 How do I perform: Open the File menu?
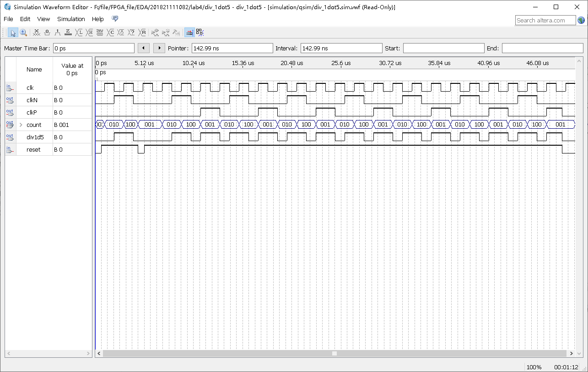[x=8, y=19]
